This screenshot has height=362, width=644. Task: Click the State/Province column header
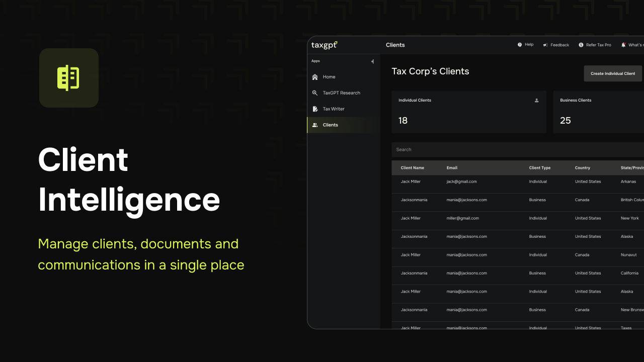click(632, 168)
